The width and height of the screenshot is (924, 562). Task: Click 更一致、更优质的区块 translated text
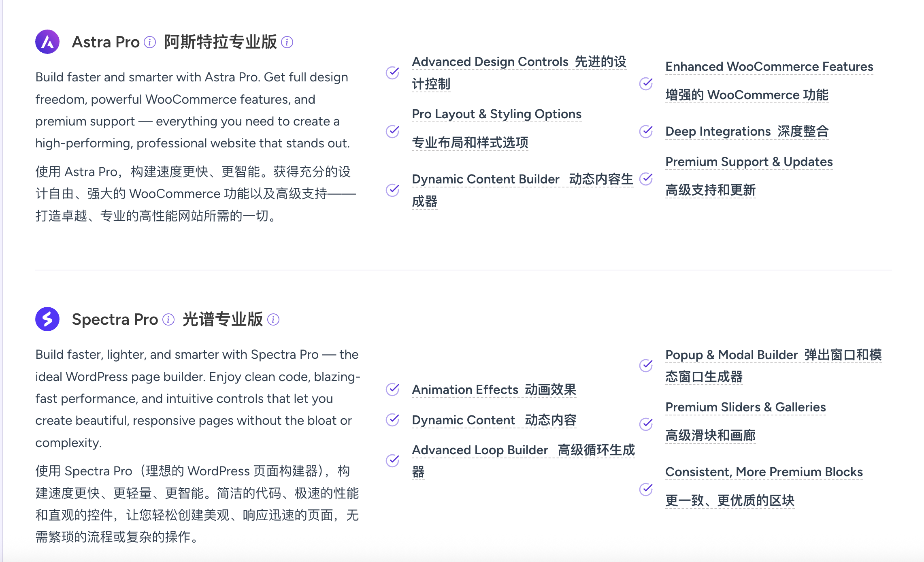click(730, 501)
